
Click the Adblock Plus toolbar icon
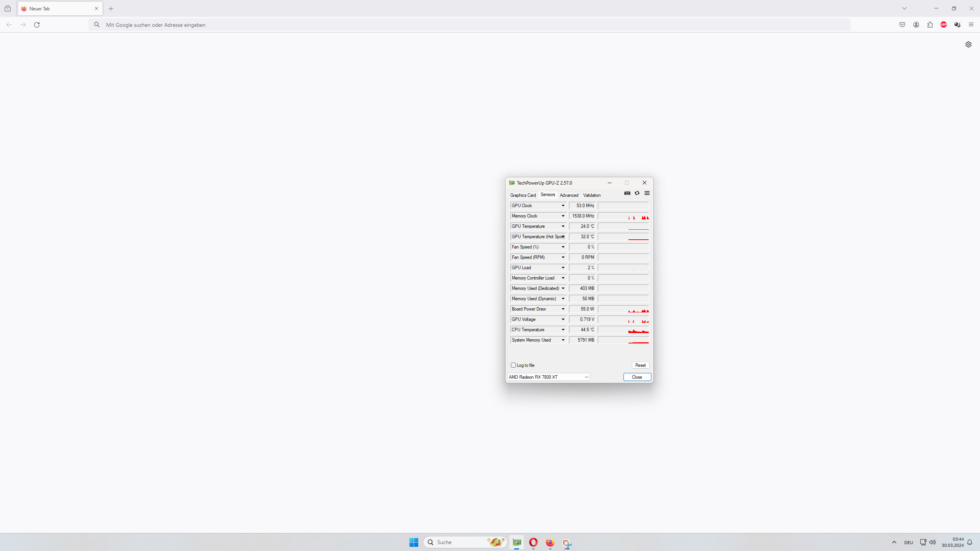pyautogui.click(x=944, y=25)
